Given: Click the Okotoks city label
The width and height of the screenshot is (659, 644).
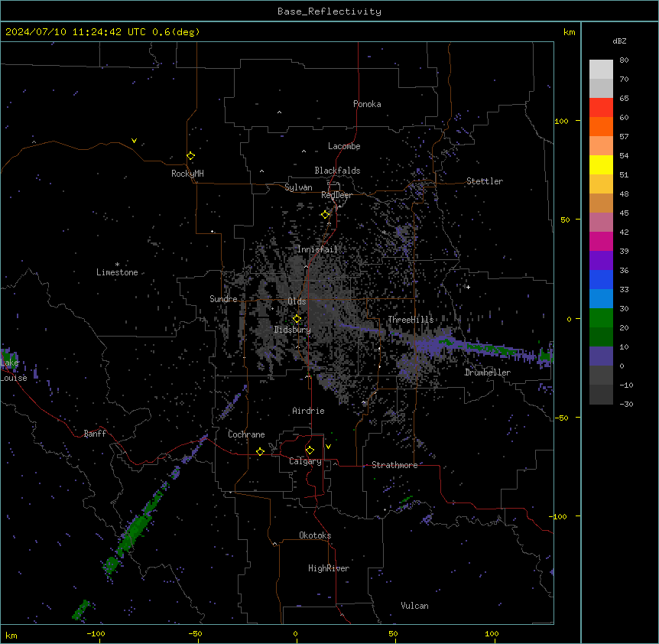Looking at the screenshot, I should (315, 535).
